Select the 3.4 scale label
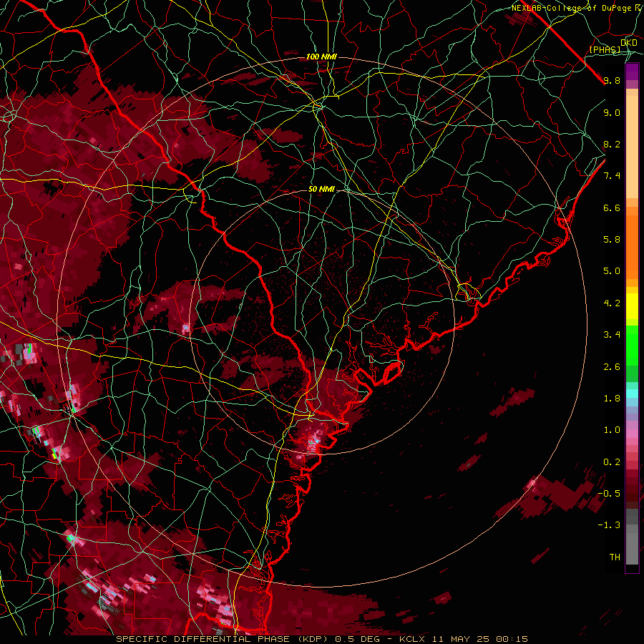The image size is (644, 644). (612, 335)
